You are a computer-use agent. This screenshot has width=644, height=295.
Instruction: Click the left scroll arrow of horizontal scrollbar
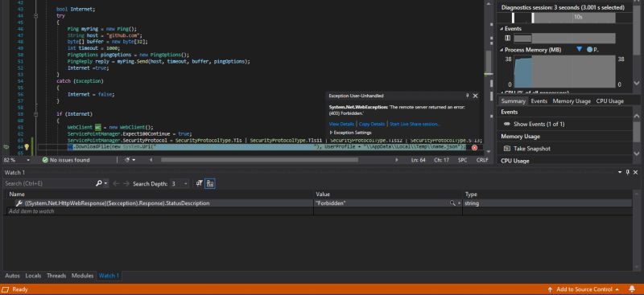click(x=151, y=160)
